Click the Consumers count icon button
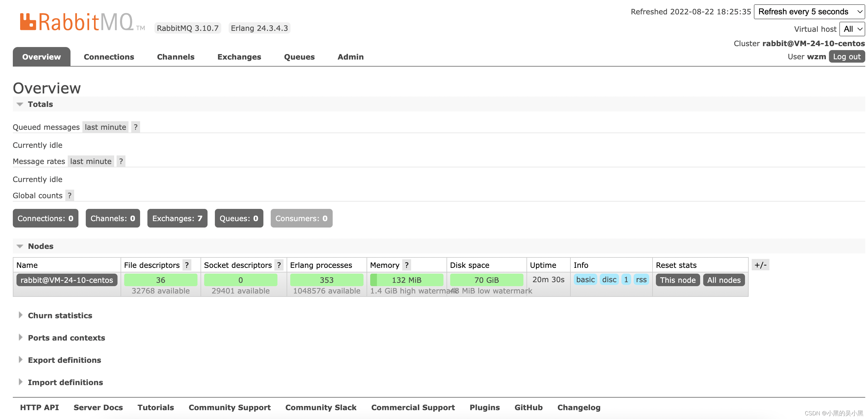This screenshot has width=868, height=419. [x=302, y=218]
